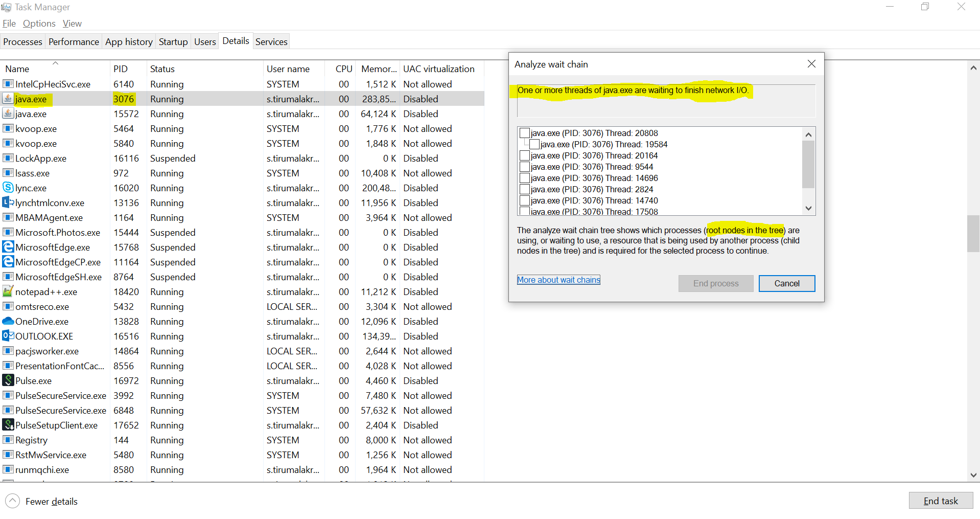Click the RstMwService.exe icon
Viewport: 980px width, 519px height.
[8, 455]
